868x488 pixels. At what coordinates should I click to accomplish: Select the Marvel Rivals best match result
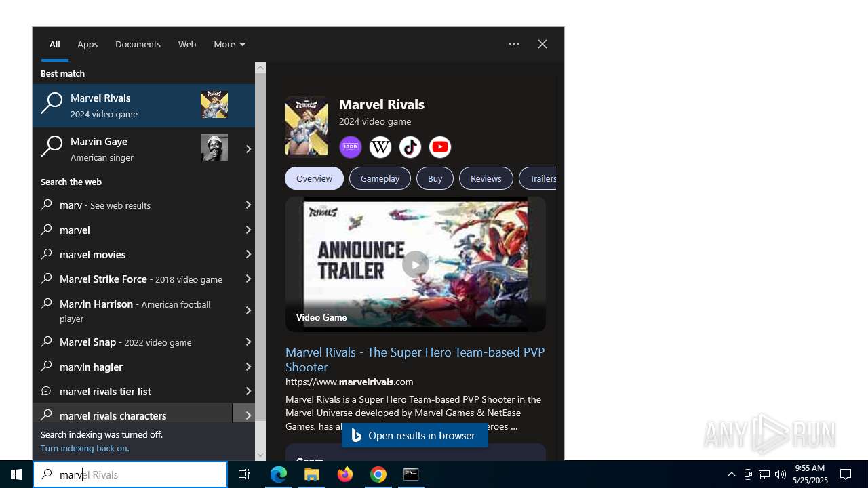(144, 106)
